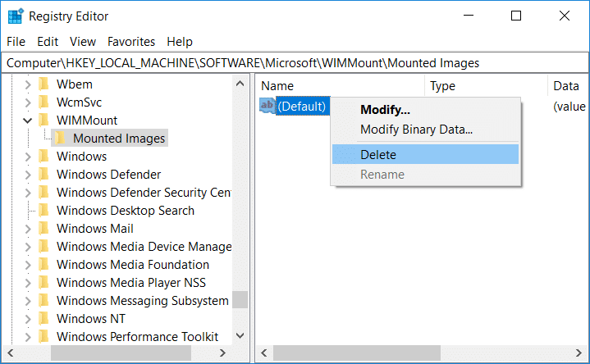The height and width of the screenshot is (364, 590).
Task: Click the Type column header
Action: (x=443, y=86)
